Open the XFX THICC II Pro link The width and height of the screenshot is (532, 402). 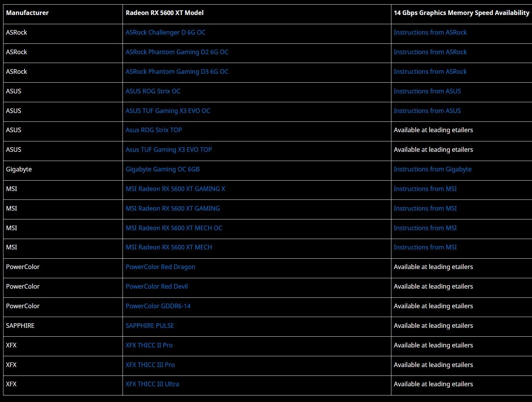(149, 346)
